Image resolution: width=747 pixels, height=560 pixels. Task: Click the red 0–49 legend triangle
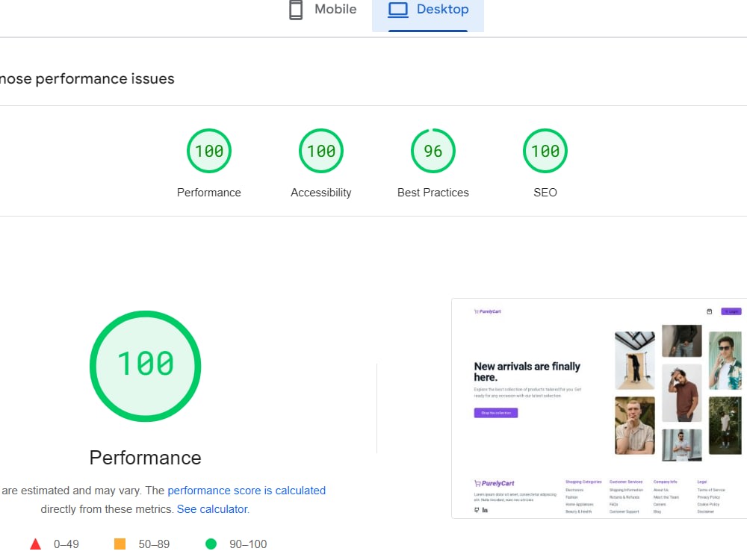pyautogui.click(x=35, y=544)
